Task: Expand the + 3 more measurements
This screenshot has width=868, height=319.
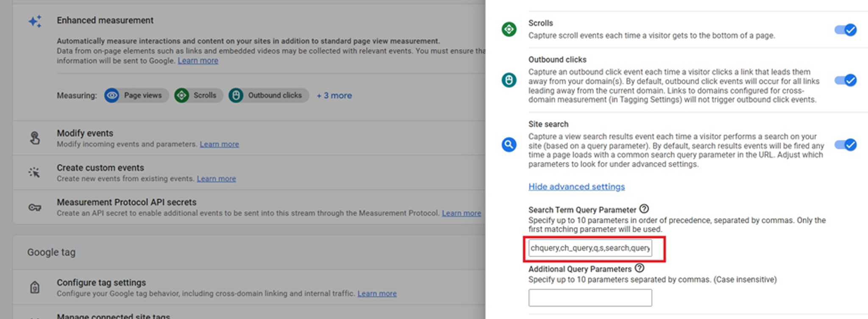Action: click(x=334, y=96)
